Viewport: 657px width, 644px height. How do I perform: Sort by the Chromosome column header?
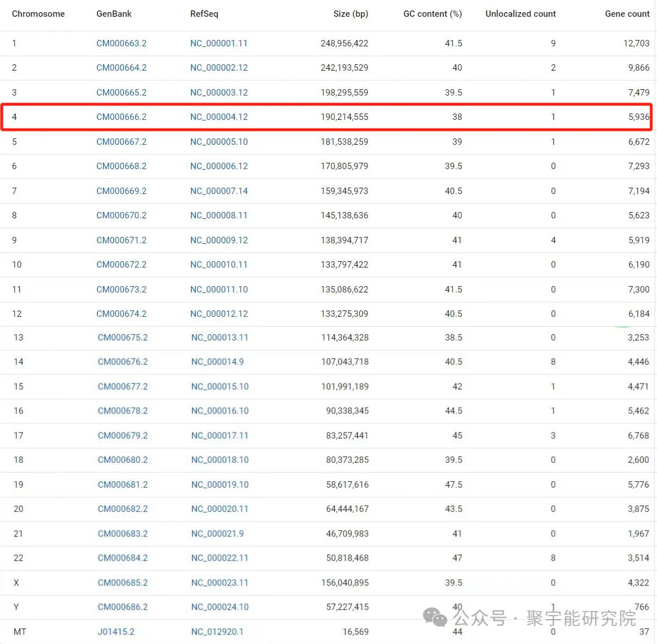click(x=38, y=13)
